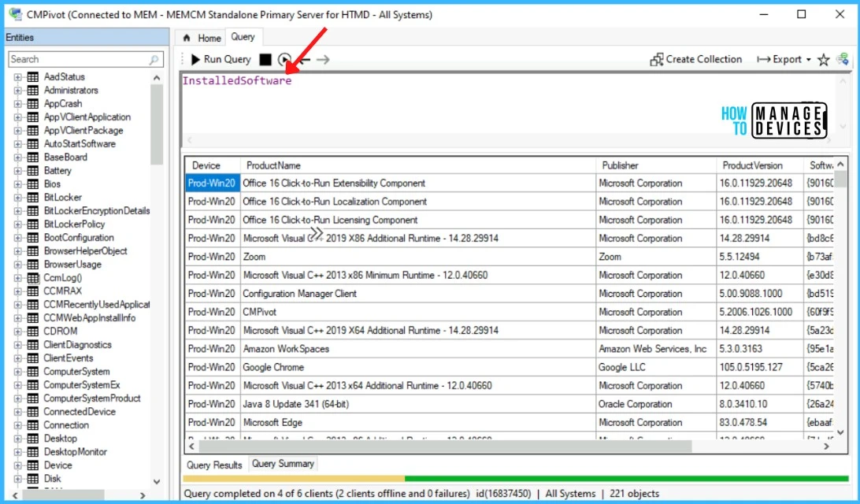Click the table icon beside Desktop

point(33,438)
